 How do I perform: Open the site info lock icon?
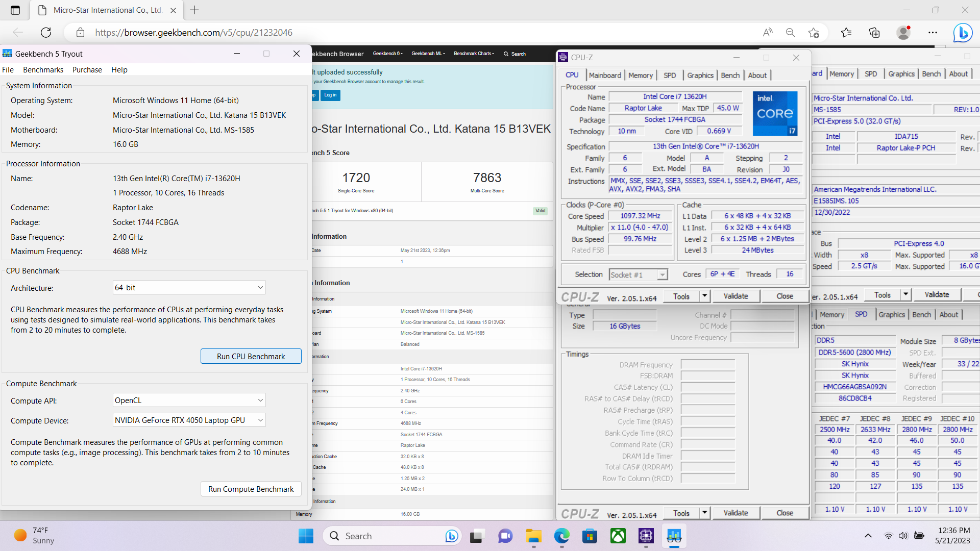pyautogui.click(x=80, y=33)
